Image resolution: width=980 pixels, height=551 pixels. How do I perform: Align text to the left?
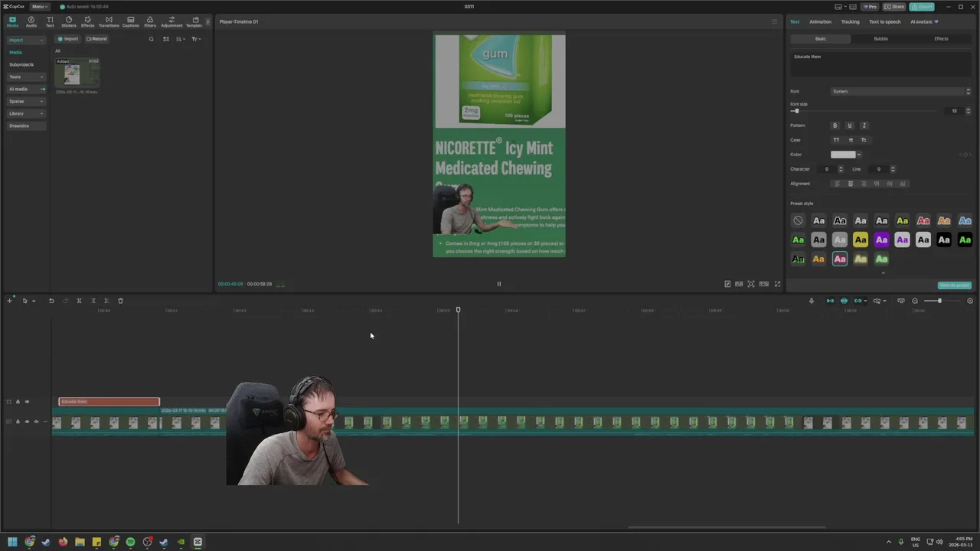coord(837,184)
